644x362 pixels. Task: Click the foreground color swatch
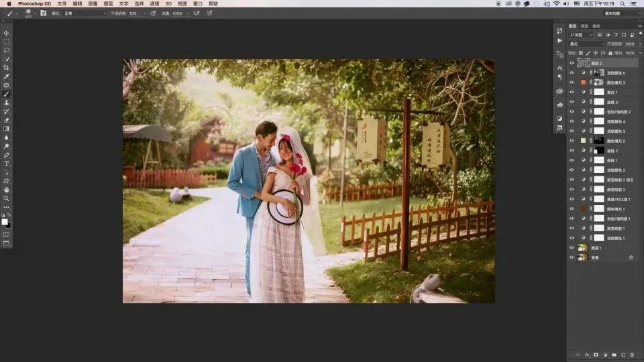pyautogui.click(x=5, y=221)
